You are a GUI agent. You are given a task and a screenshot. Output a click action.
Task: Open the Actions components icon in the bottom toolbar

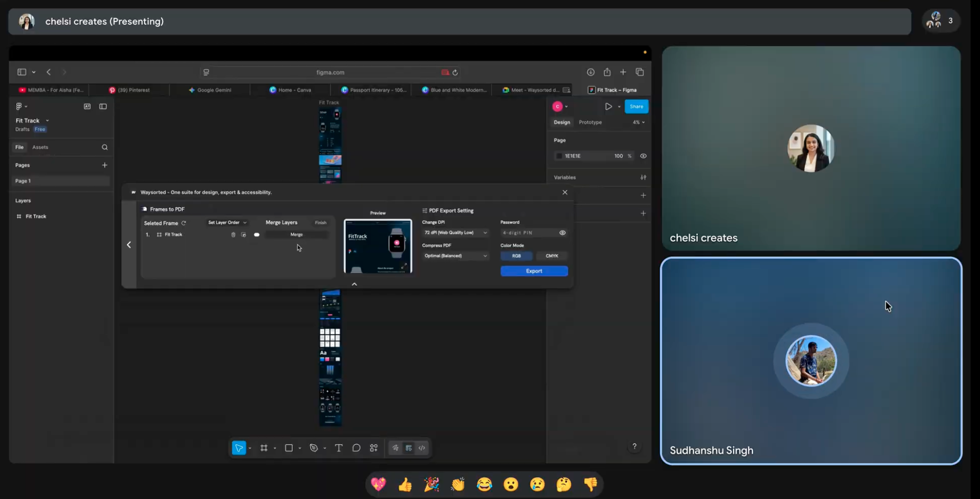(374, 448)
